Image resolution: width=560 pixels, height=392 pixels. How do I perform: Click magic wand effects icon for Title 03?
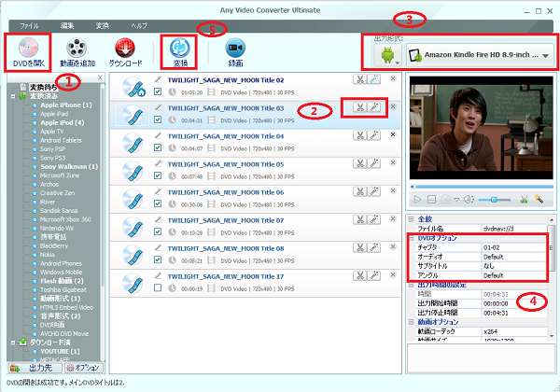pyautogui.click(x=374, y=107)
